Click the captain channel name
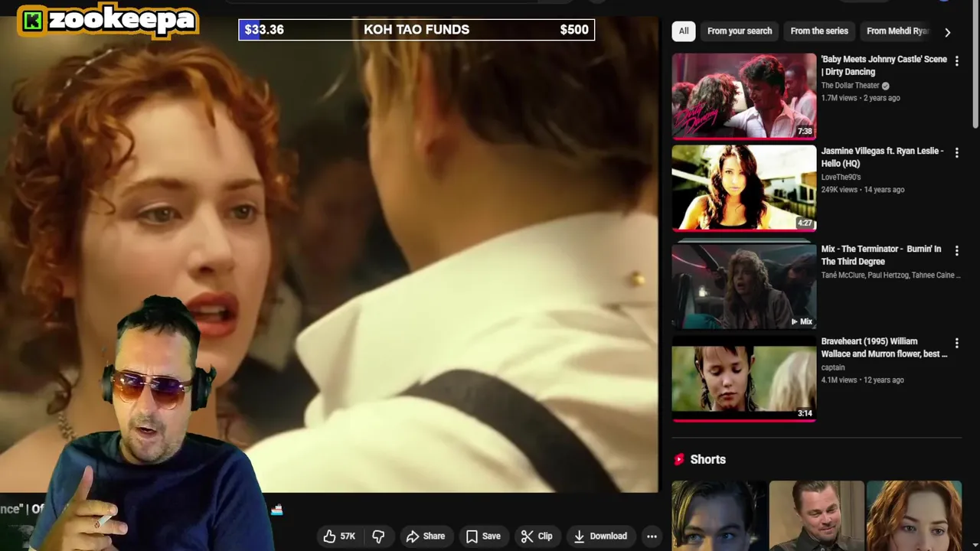 833,367
